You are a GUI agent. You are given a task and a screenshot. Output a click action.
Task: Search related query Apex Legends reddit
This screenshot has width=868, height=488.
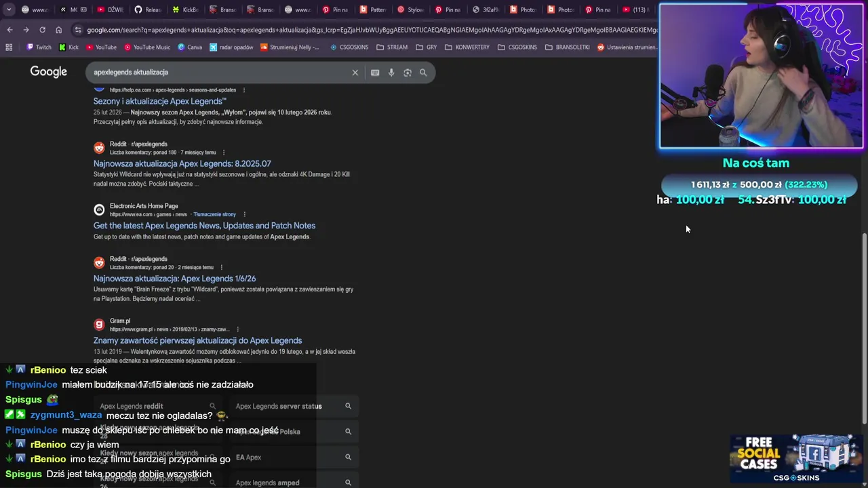(158, 406)
